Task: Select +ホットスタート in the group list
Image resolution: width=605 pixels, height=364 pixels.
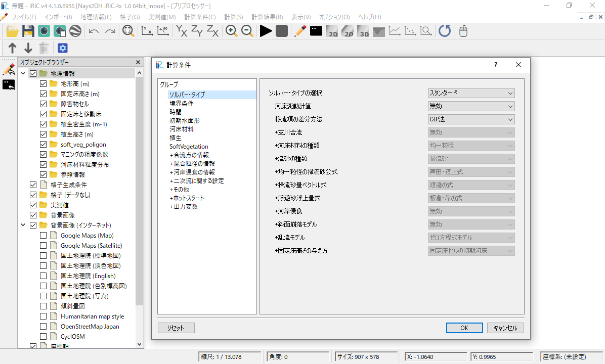Action: click(187, 198)
